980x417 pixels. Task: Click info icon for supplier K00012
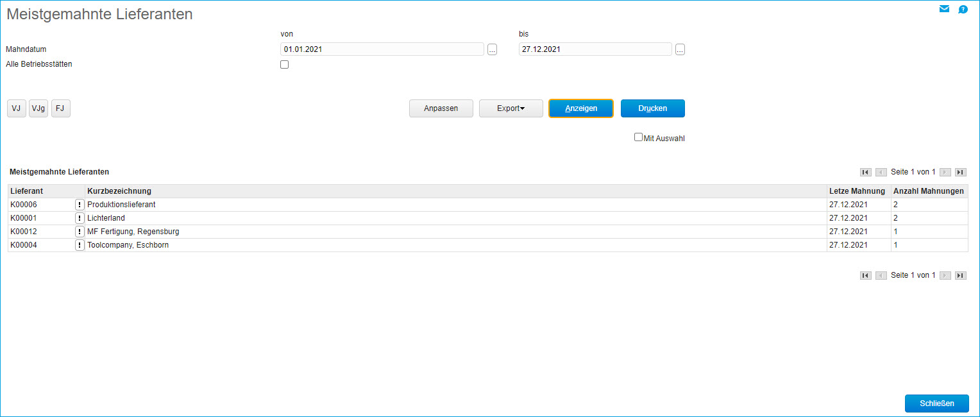80,232
